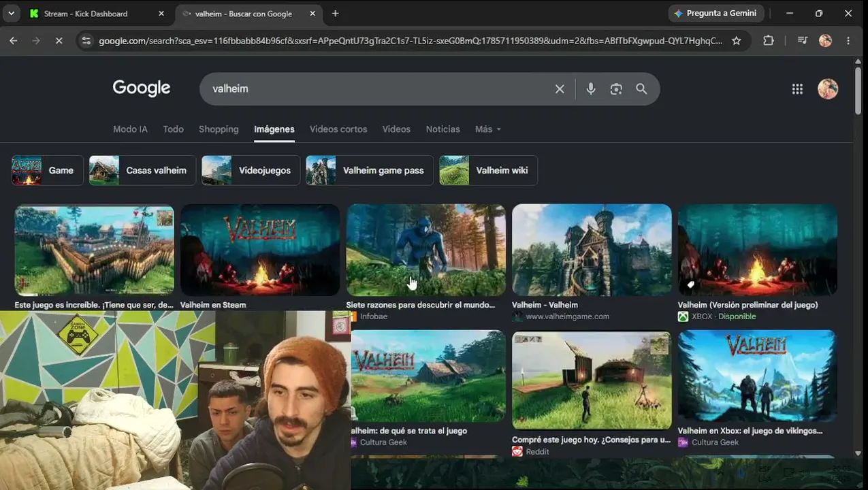Stop loading the page
Screen dimensions: 868x490
pyautogui.click(x=59, y=41)
